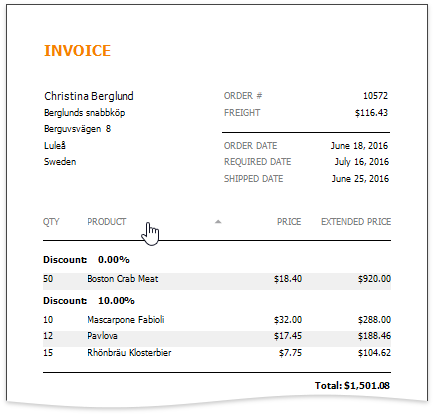Click the QTY column header

coord(51,222)
